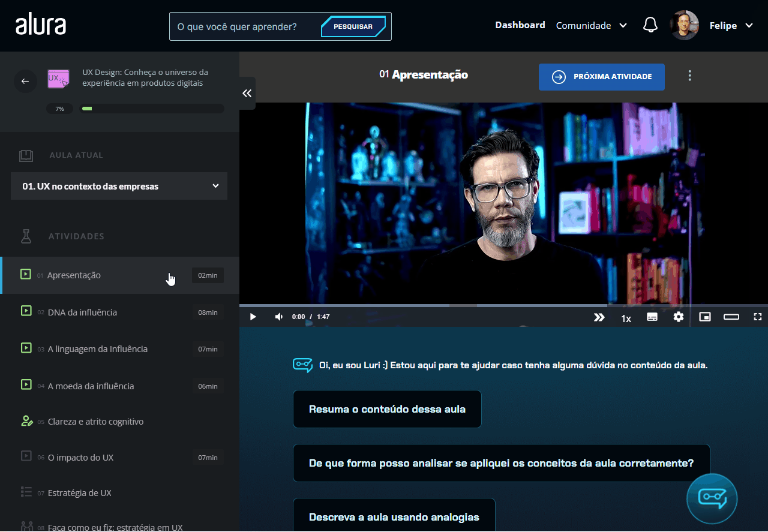The width and height of the screenshot is (768, 532).
Task: Open the Apresentação activity
Action: tap(120, 275)
